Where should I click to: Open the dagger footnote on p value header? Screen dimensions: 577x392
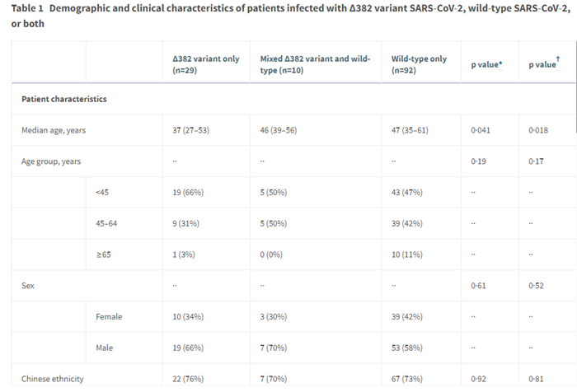pyautogui.click(x=557, y=62)
